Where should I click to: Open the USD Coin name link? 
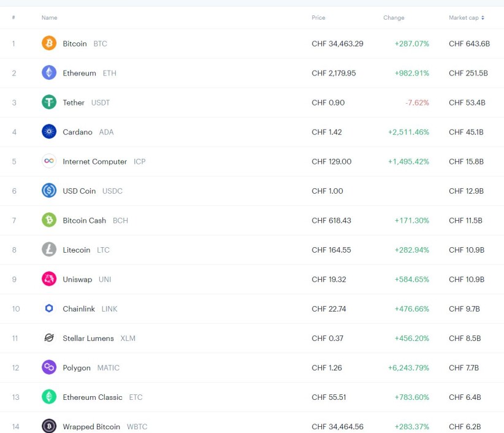pyautogui.click(x=79, y=191)
